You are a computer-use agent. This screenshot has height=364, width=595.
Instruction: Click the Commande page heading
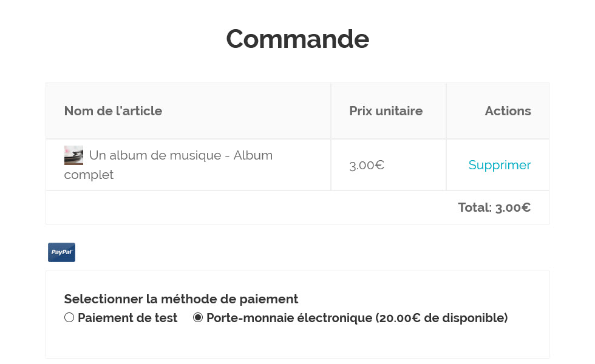click(x=297, y=39)
